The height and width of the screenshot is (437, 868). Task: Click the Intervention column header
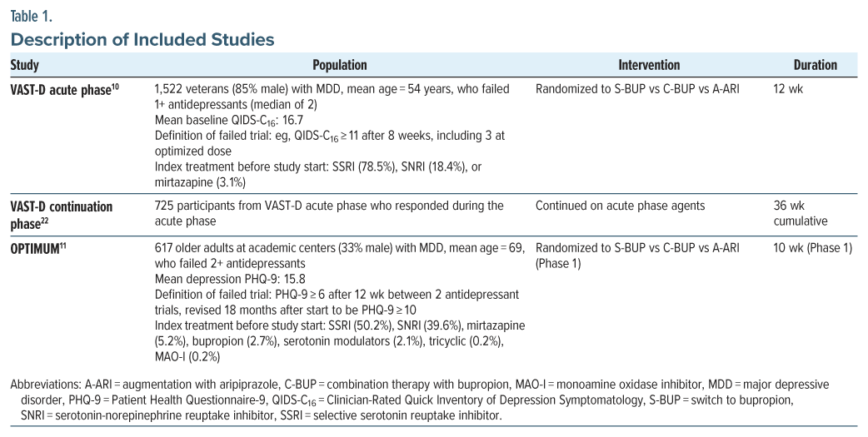point(649,65)
